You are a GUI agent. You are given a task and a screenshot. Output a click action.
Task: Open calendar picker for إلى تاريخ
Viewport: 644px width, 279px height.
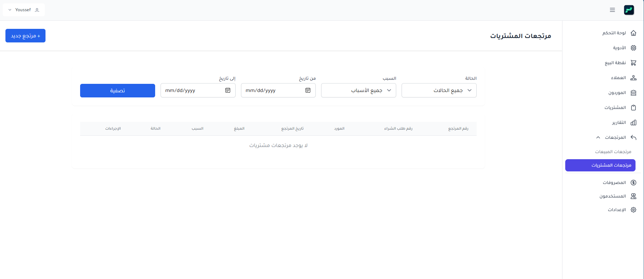click(228, 90)
